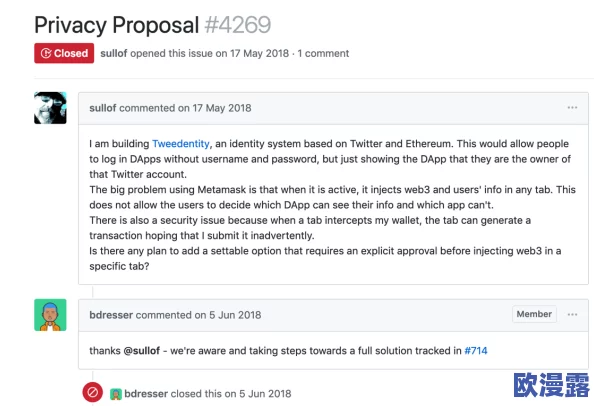Click bdresser's name in the closed event line
Viewport: 594px width, 406px height.
[146, 394]
